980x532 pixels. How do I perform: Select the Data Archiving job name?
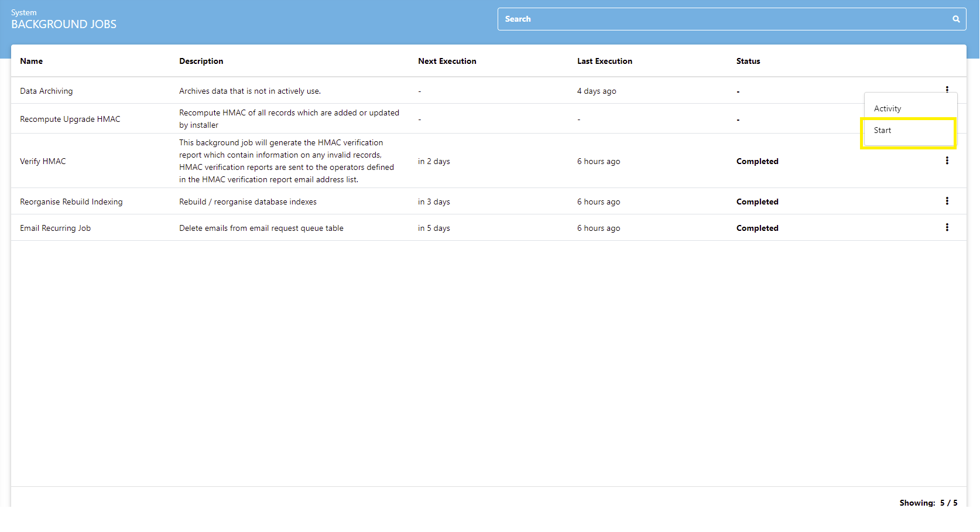[x=46, y=91]
